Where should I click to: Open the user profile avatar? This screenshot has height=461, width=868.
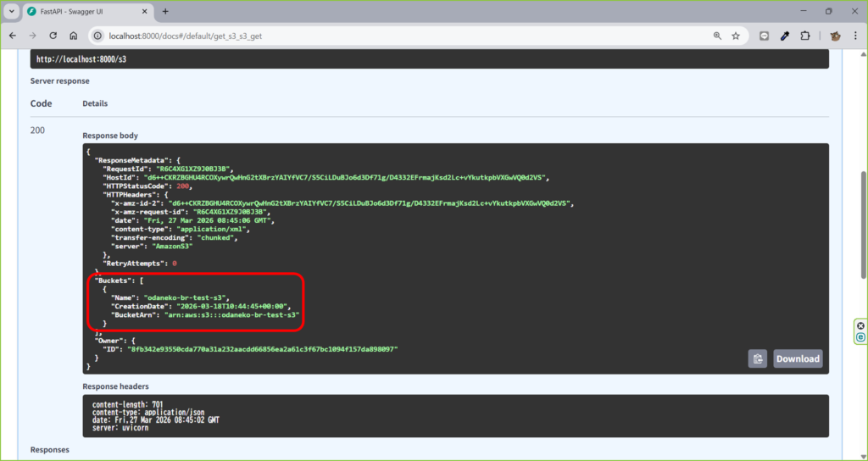[x=835, y=36]
